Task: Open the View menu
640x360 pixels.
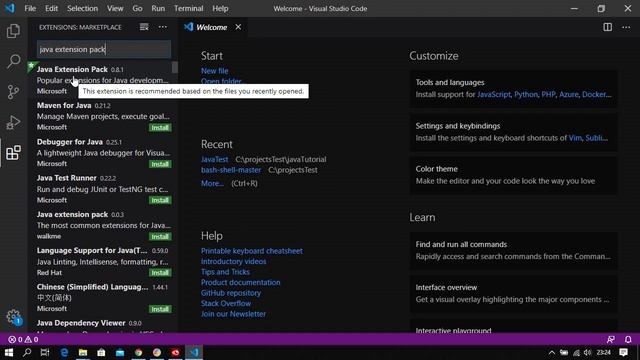Action: click(115, 8)
